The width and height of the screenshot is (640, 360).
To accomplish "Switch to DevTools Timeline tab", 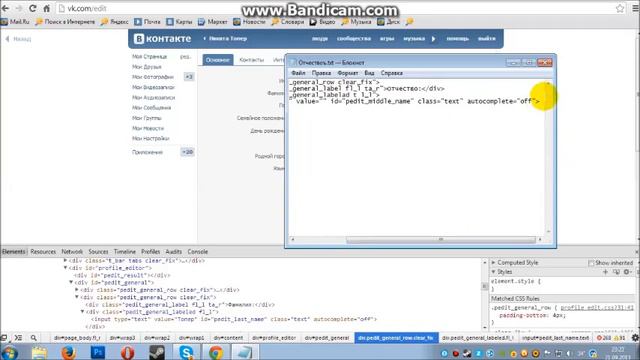I will click(124, 251).
